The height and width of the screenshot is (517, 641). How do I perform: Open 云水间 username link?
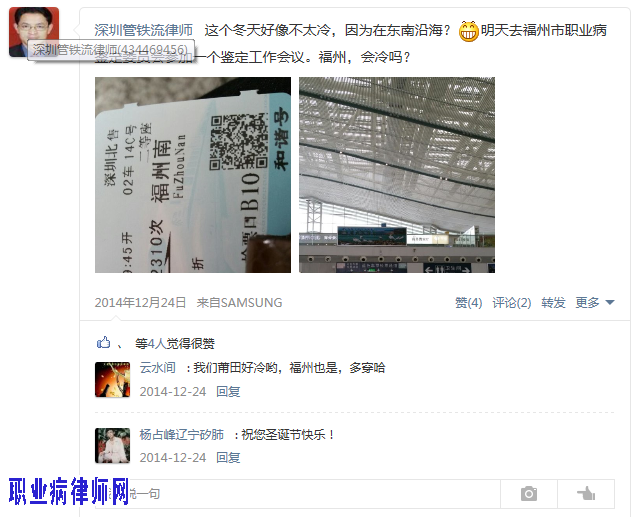click(157, 367)
